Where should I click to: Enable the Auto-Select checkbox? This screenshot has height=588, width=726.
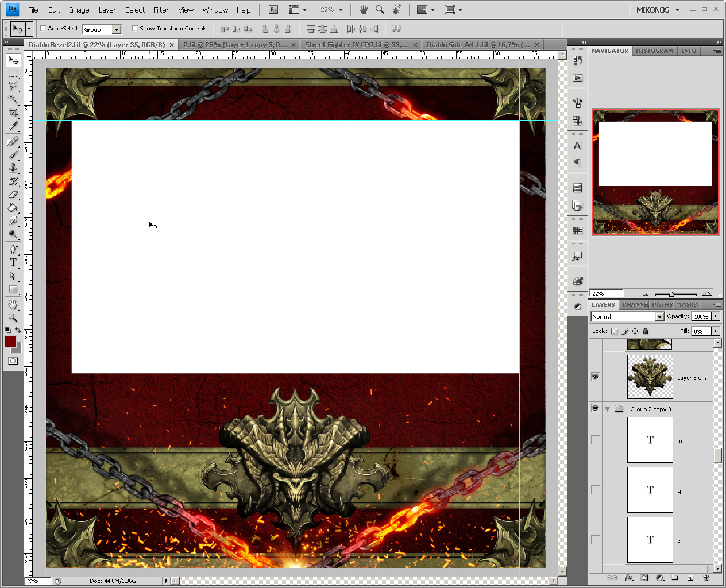(x=43, y=28)
